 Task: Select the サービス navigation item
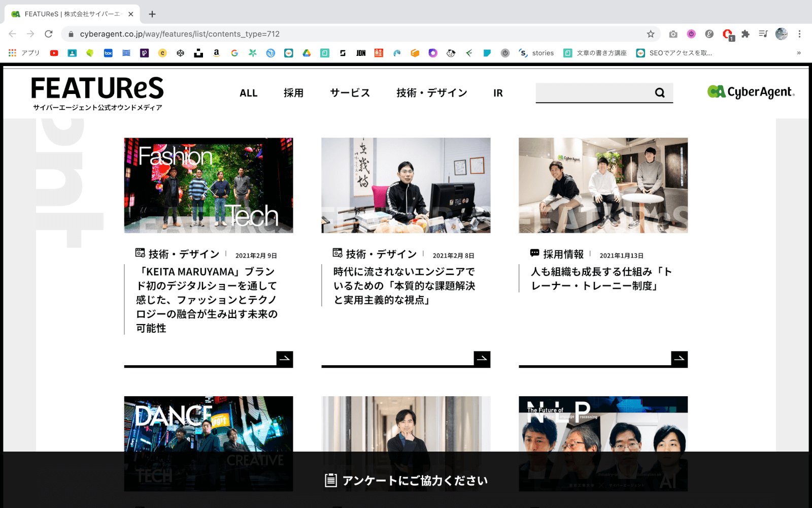(x=350, y=93)
